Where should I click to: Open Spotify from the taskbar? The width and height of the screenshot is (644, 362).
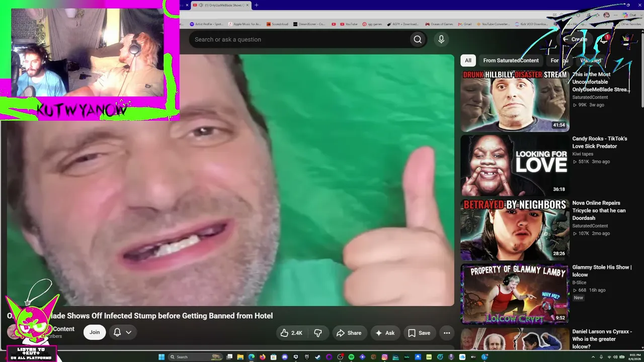pos(351,357)
